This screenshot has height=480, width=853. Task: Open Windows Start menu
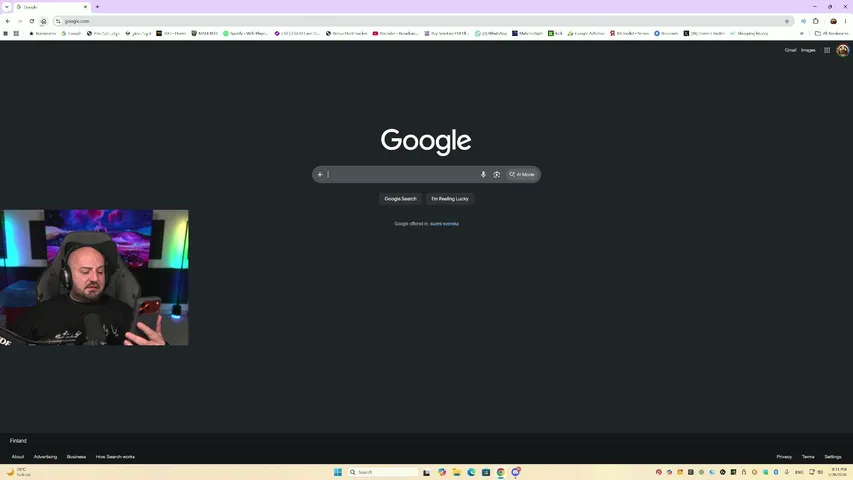[x=338, y=472]
